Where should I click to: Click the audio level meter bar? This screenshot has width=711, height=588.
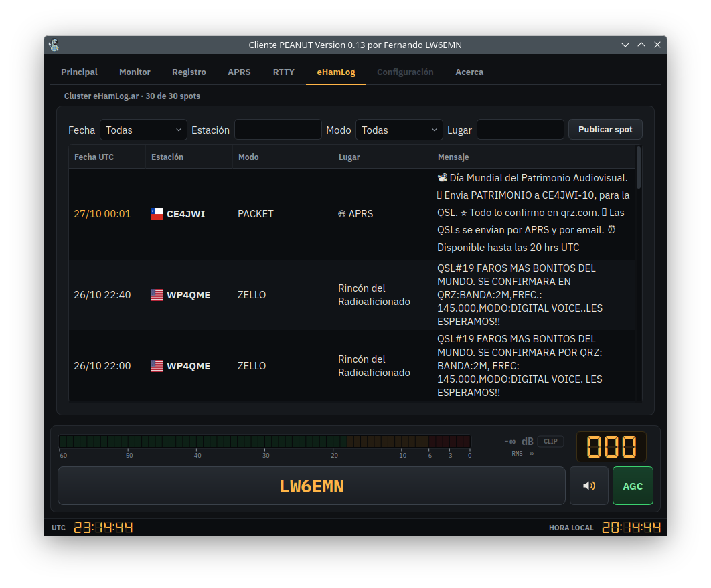pos(265,442)
